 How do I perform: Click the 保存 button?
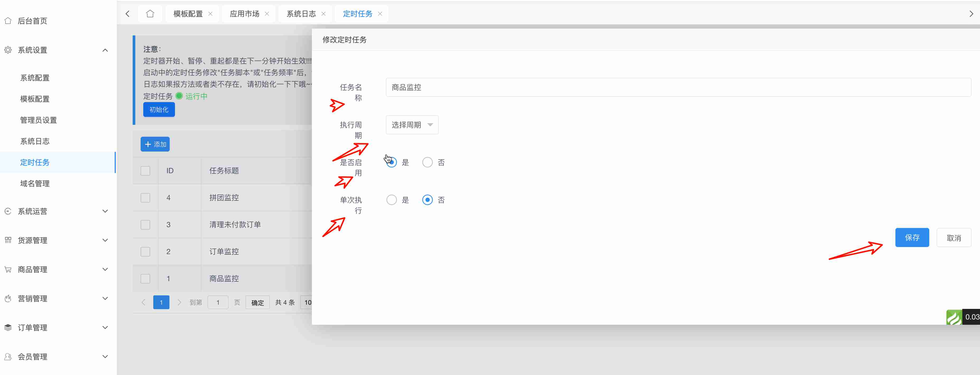[912, 237]
